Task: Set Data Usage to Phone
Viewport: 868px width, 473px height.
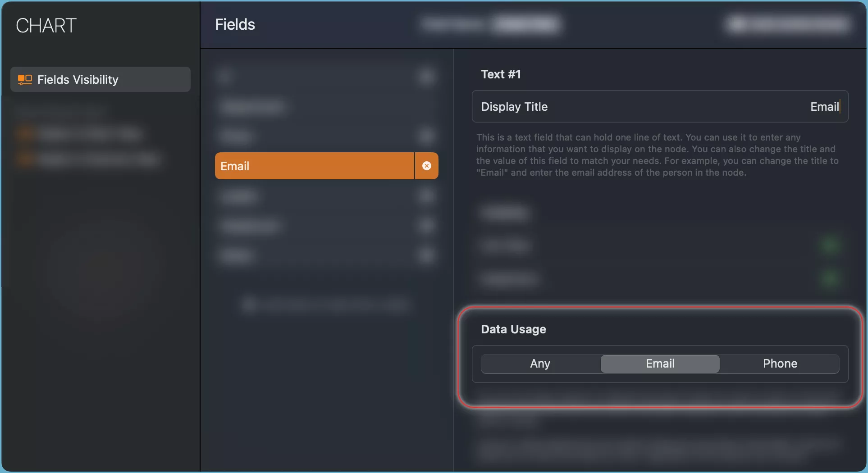Action: point(780,364)
